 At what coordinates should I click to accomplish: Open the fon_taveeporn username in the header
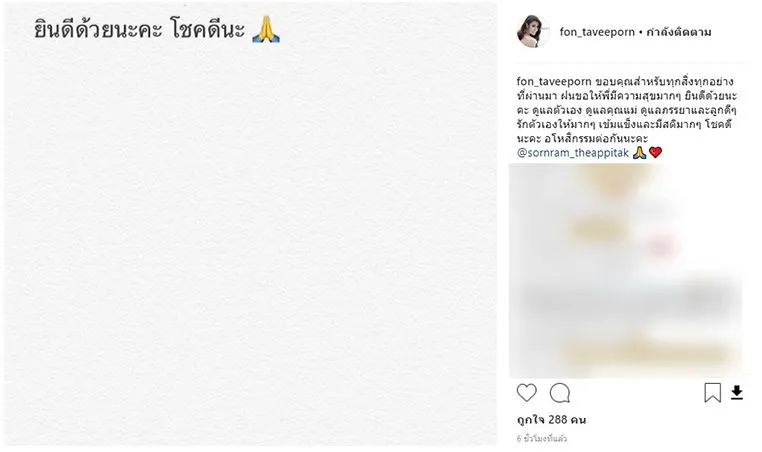597,32
